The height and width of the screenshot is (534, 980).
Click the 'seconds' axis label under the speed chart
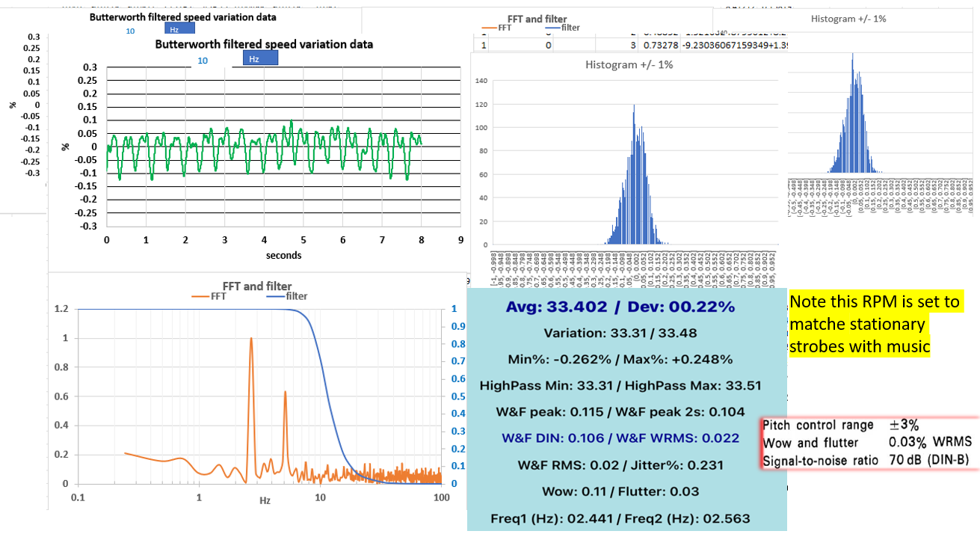(283, 255)
